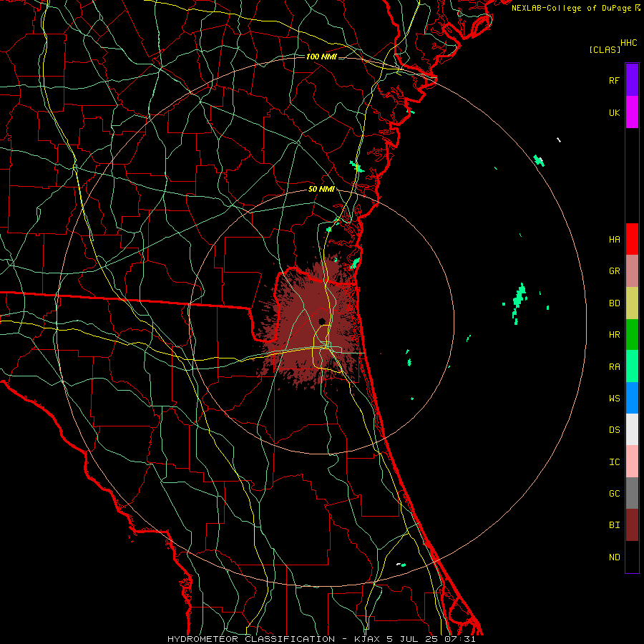
Task: Select the light pink IC legend swatch
Action: 632,462
